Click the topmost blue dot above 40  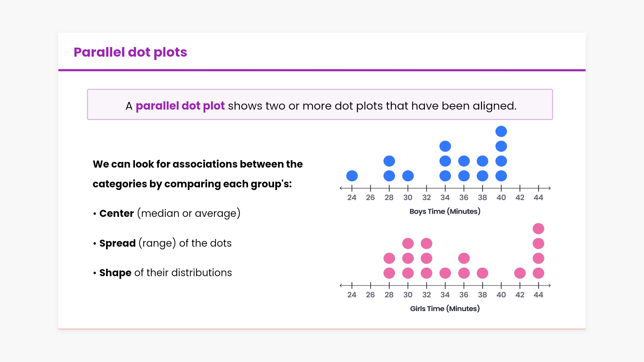501,131
